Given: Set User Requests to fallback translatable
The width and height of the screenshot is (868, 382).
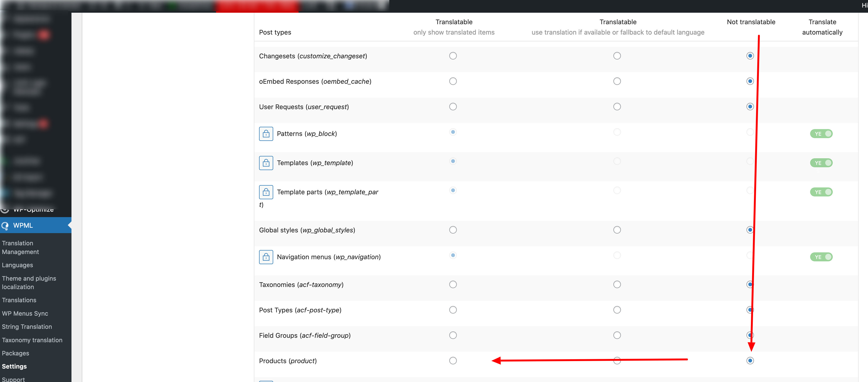Looking at the screenshot, I should (617, 107).
